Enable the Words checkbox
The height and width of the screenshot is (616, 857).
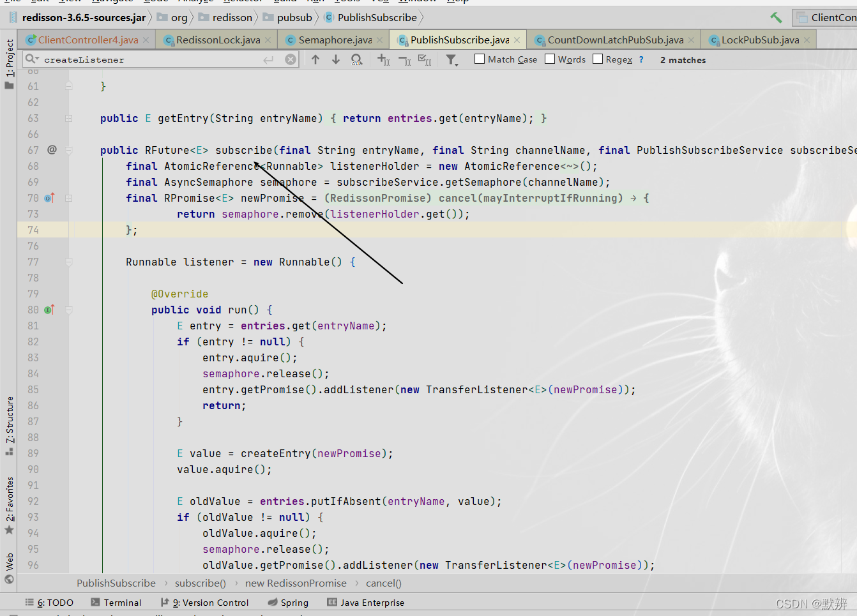coord(550,59)
